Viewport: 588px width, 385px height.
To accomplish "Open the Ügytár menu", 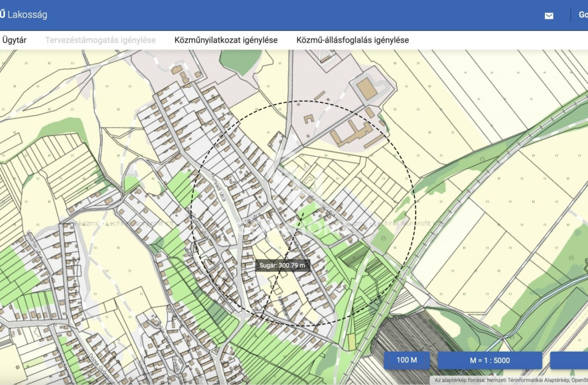I will click(14, 40).
